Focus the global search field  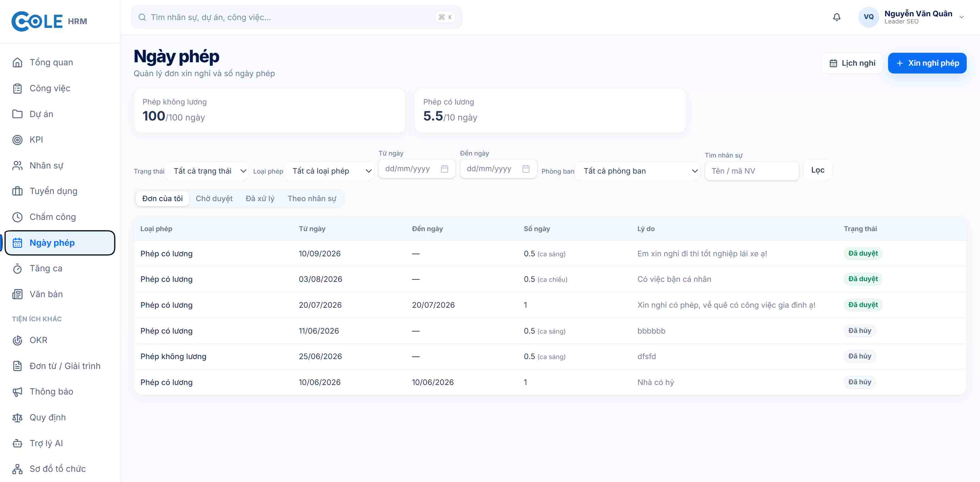click(x=296, y=17)
